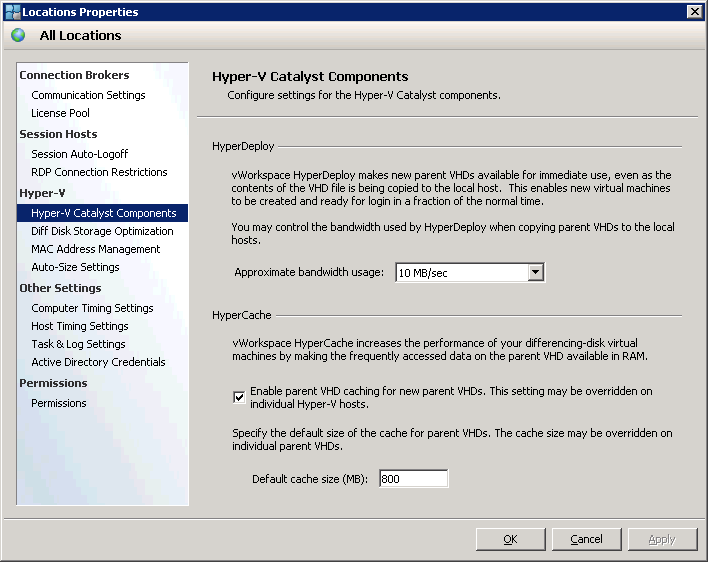Select Host Timing Settings
The height and width of the screenshot is (562, 708).
coord(79,326)
